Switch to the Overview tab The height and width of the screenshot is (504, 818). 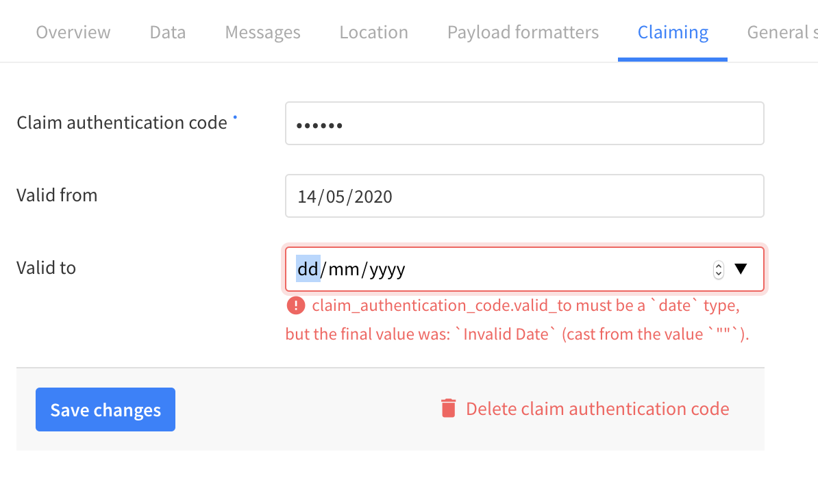73,32
